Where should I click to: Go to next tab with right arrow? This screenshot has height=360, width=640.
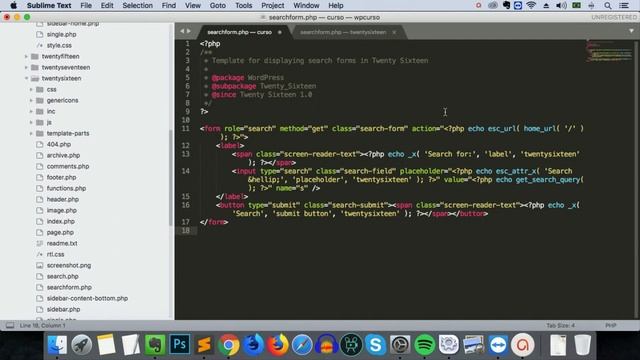[189, 31]
